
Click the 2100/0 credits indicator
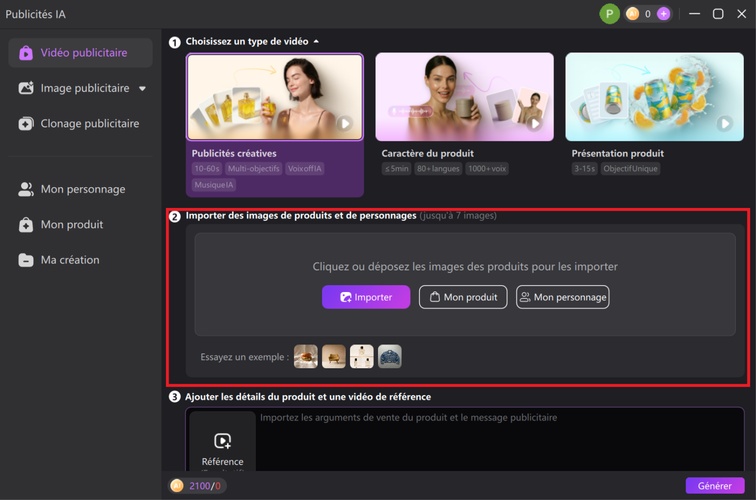pos(198,486)
